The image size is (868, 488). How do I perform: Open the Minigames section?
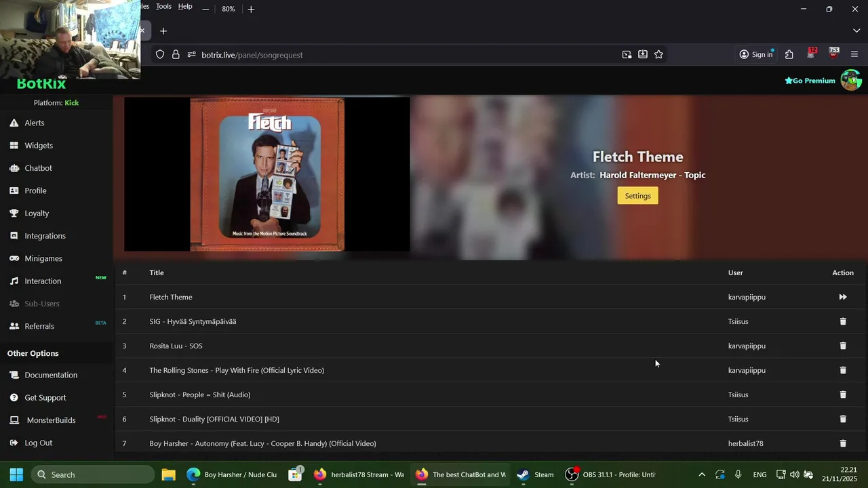click(43, 258)
